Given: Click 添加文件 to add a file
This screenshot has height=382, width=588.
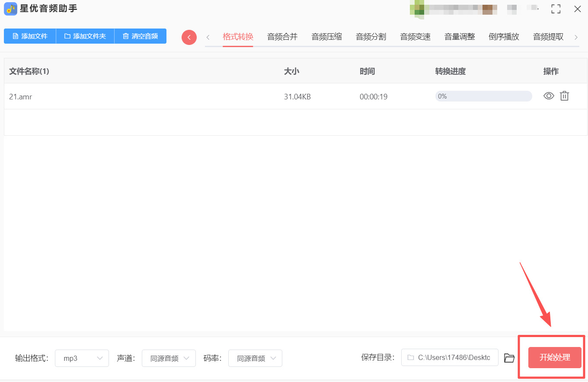Looking at the screenshot, I should [30, 36].
